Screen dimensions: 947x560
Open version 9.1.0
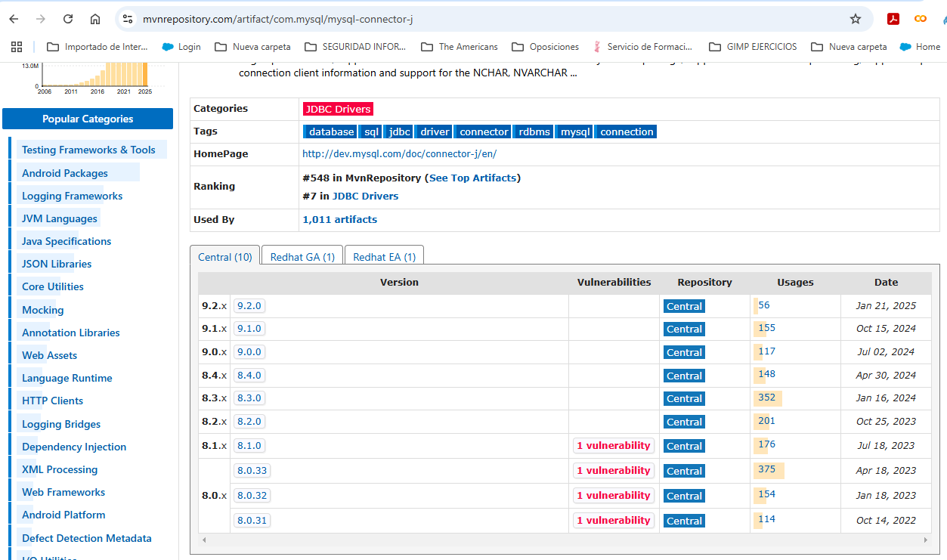pos(249,329)
